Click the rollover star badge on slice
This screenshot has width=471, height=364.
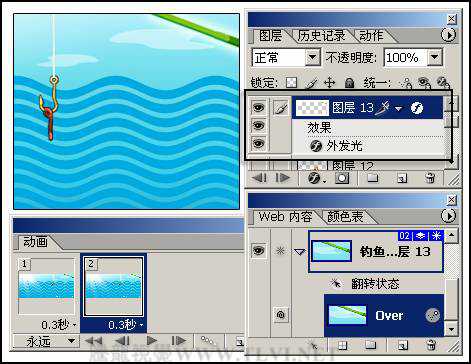tap(436, 236)
